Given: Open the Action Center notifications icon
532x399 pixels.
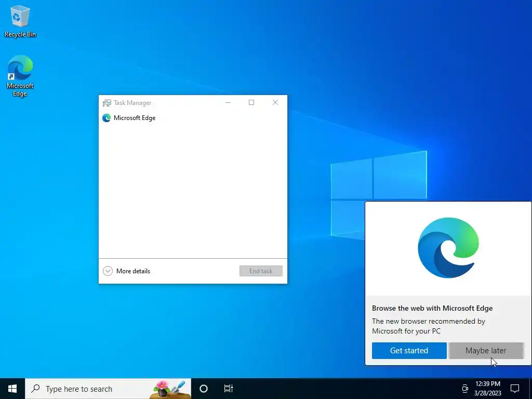Looking at the screenshot, I should coord(515,389).
